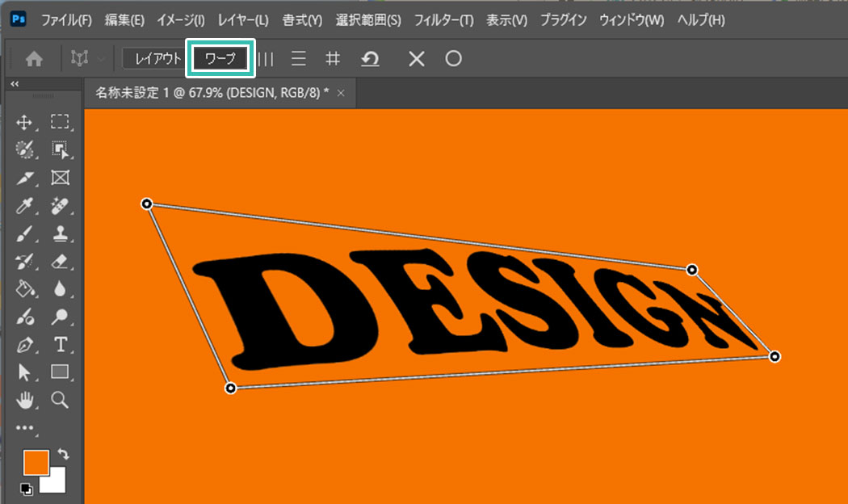This screenshot has width=848, height=504.
Task: Expand the three-dots edit toolbar menu
Action: click(x=26, y=428)
